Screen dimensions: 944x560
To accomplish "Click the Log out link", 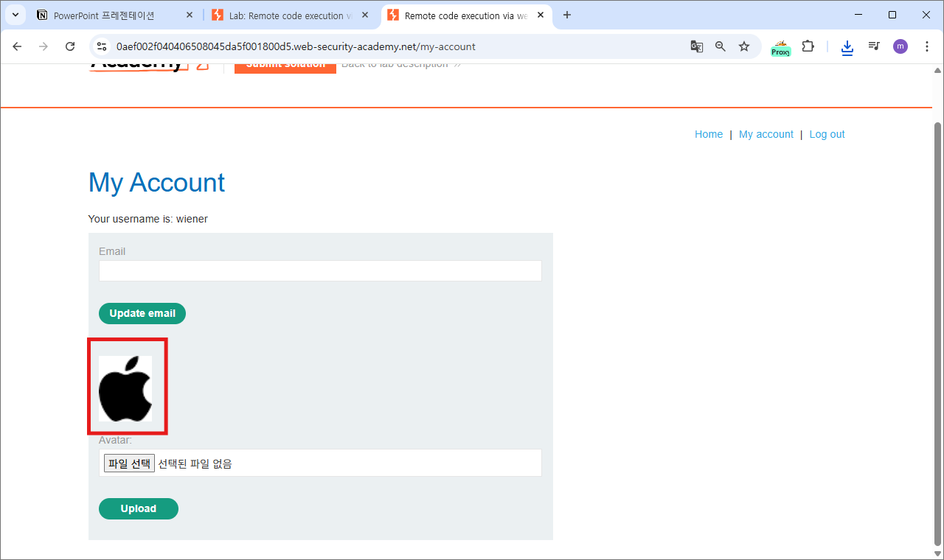I will (827, 134).
